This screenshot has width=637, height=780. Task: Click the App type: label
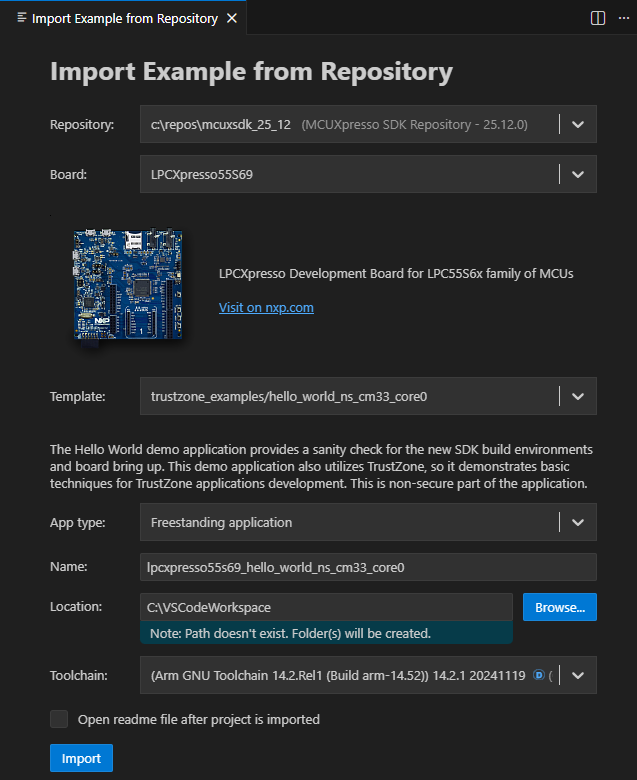78,522
